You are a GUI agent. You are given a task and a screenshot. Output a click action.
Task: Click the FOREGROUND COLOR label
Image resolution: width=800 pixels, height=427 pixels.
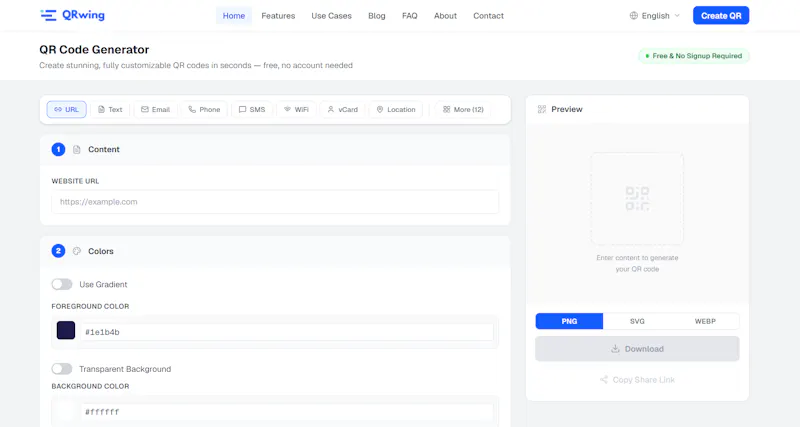(90, 307)
